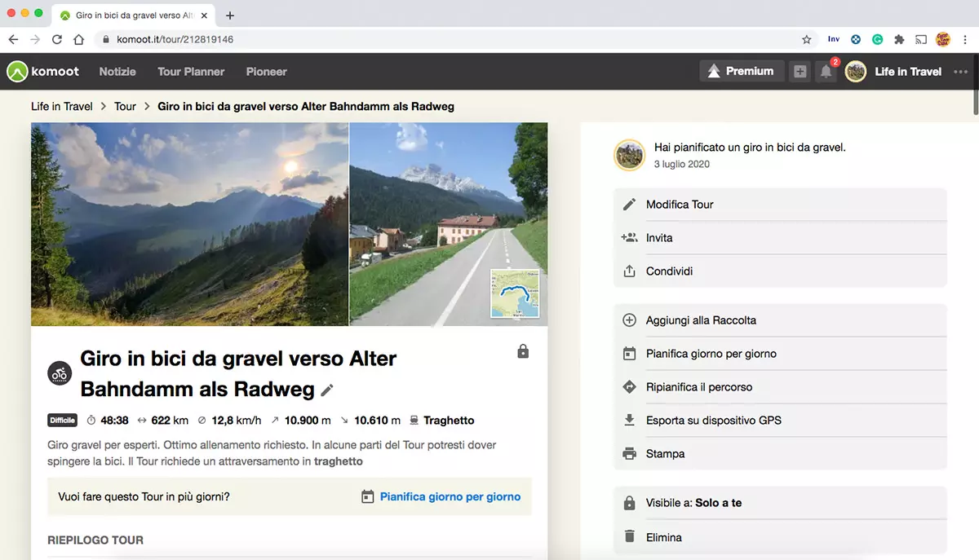Click the Premium button
This screenshot has height=560, width=979.
pyautogui.click(x=742, y=71)
